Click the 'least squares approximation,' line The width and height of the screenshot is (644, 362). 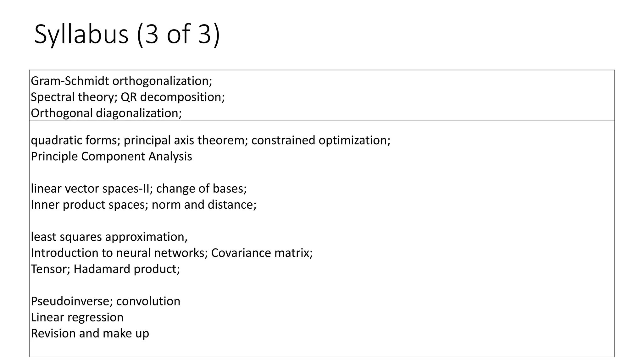[109, 237]
